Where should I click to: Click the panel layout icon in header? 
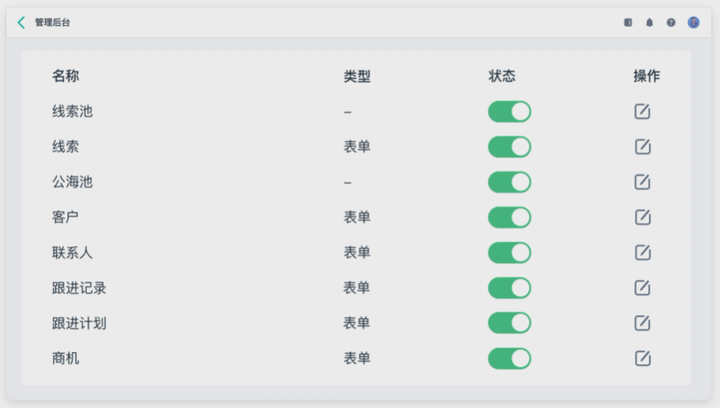coord(628,22)
